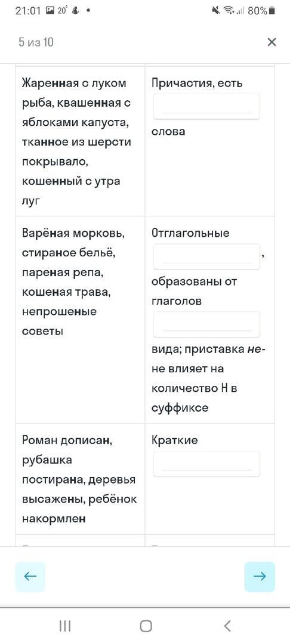Tap the '5 из 10' progress label
Screen dimensions: 290x644
[x=36, y=42]
